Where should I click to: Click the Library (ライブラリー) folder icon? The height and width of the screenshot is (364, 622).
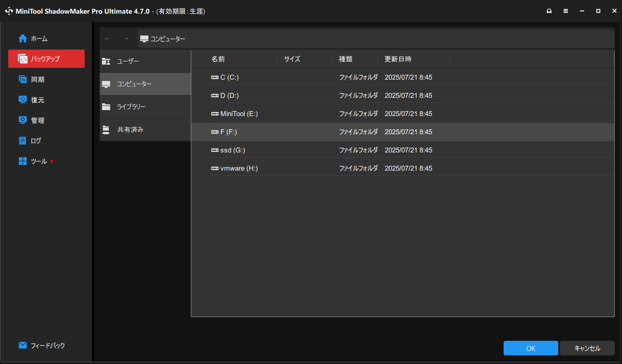point(106,107)
